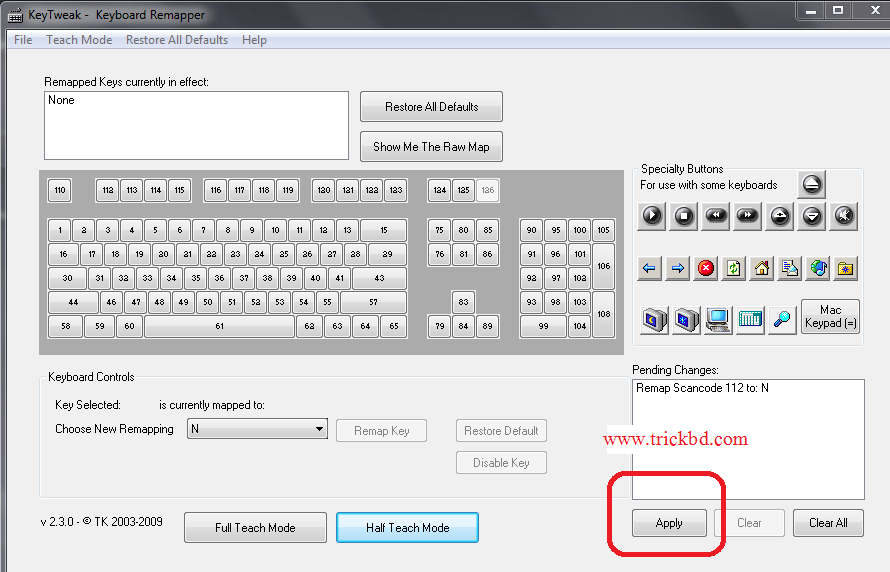Pick the Calculator specialty button
890x572 pixels.
750,320
